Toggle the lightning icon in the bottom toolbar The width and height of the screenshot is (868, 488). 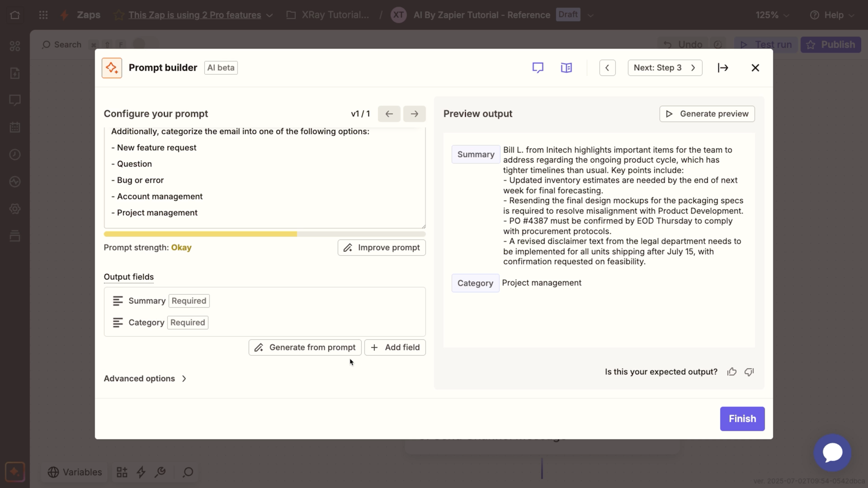tap(141, 472)
